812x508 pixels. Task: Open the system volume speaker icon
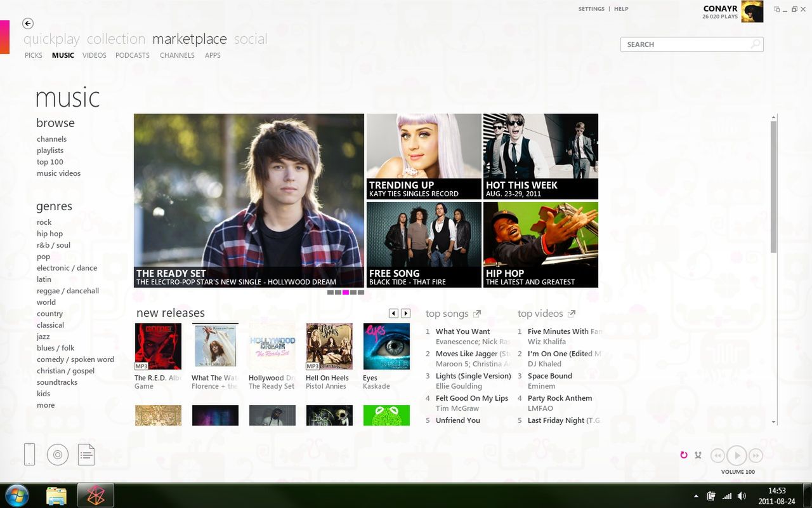[x=742, y=496]
